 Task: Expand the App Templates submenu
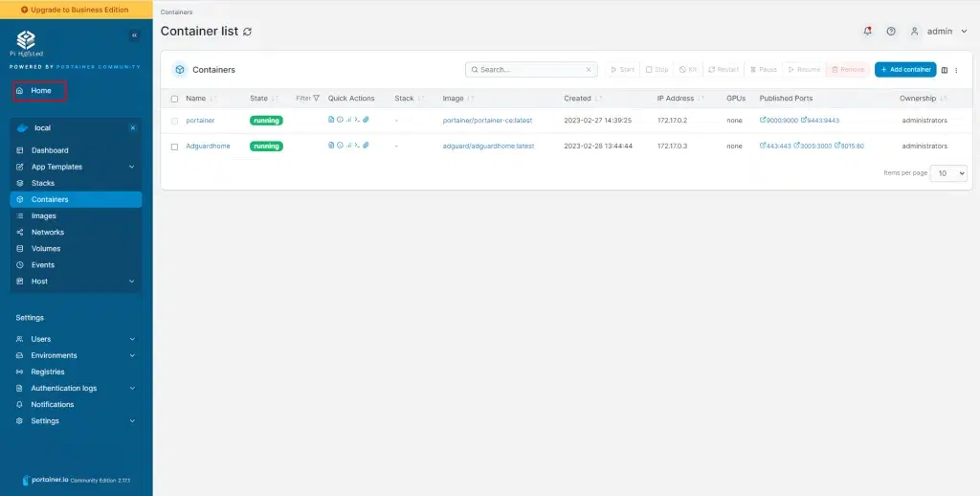coord(132,167)
